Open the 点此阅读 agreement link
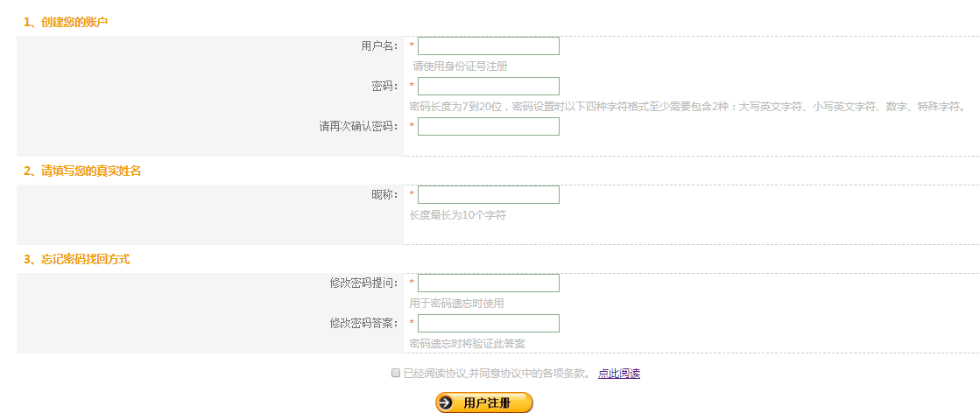The width and height of the screenshot is (980, 420). tap(618, 374)
